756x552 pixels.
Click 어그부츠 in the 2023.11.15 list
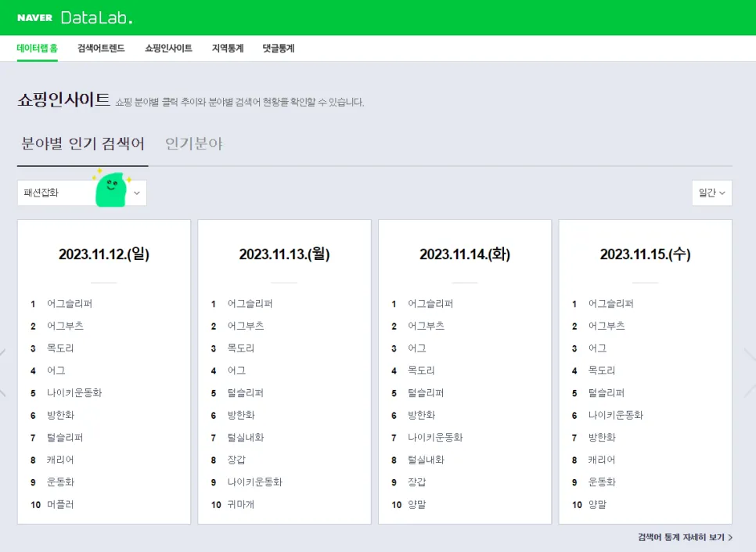click(607, 326)
